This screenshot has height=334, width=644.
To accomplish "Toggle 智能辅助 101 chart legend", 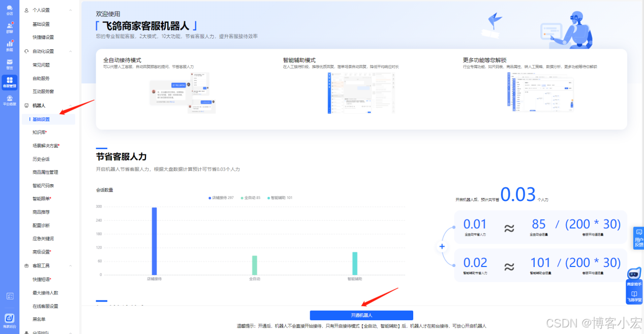I will point(280,197).
